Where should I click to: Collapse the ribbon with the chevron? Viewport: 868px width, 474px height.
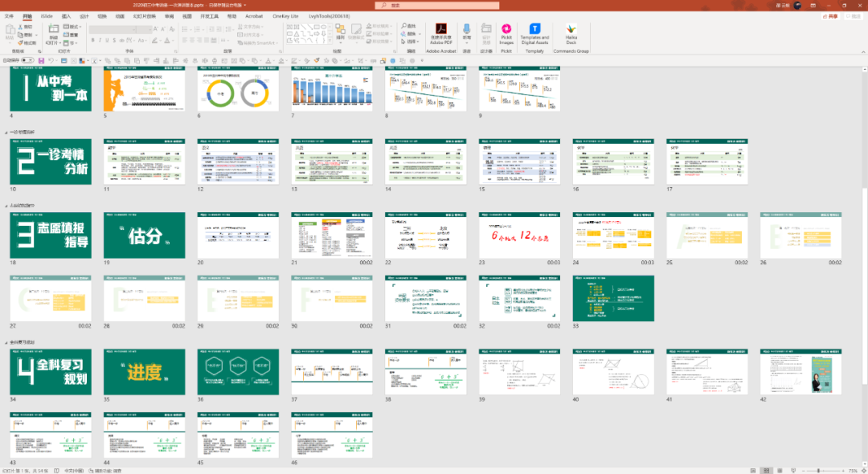863,52
